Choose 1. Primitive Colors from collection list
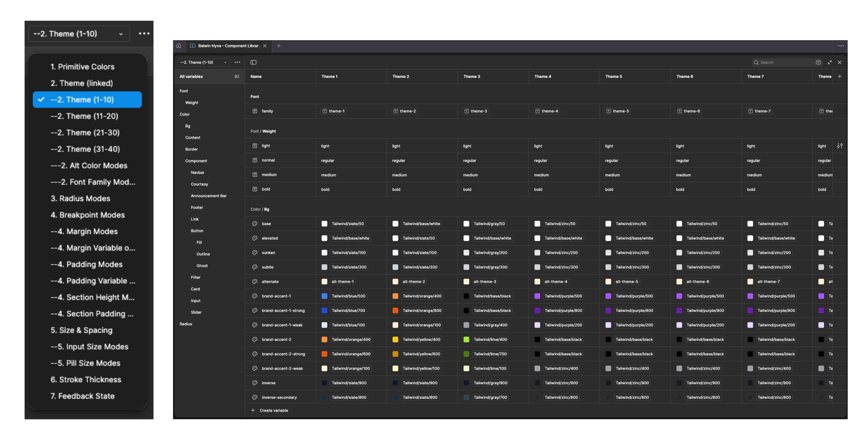This screenshot has width=868, height=434. click(x=83, y=67)
